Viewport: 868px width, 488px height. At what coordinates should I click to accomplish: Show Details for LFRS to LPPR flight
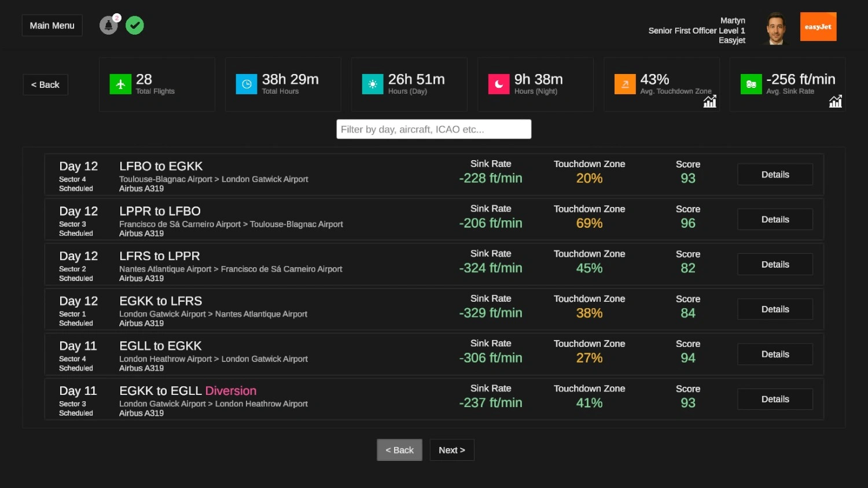pyautogui.click(x=775, y=264)
